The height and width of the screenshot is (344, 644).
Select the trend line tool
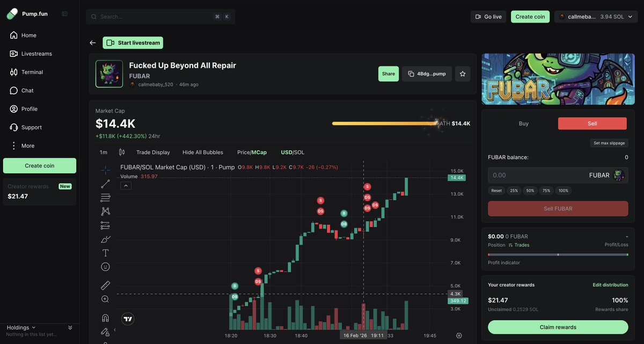point(106,184)
